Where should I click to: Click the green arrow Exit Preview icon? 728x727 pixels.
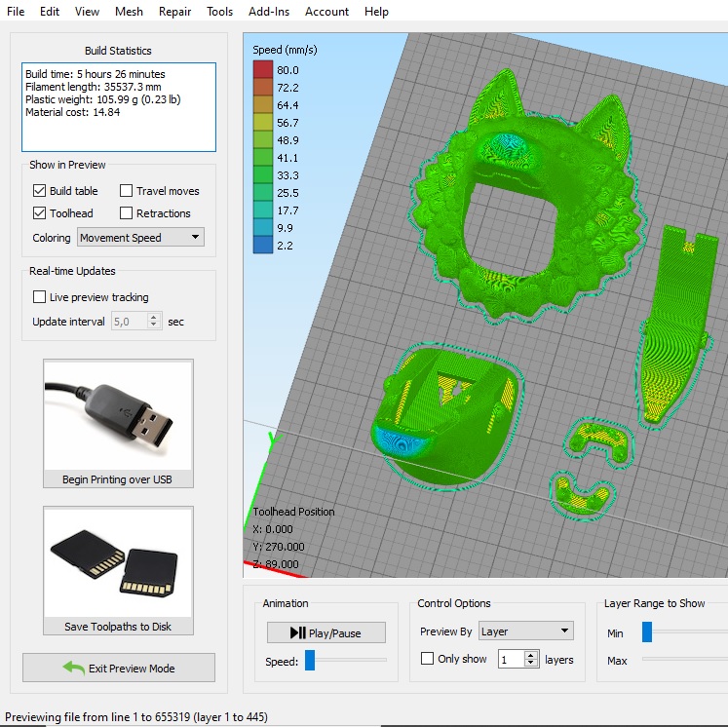[73, 668]
